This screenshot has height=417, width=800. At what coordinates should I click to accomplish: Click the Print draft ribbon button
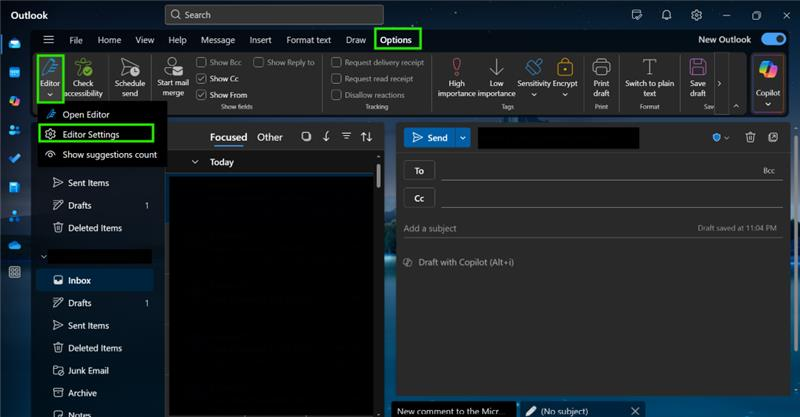click(601, 77)
